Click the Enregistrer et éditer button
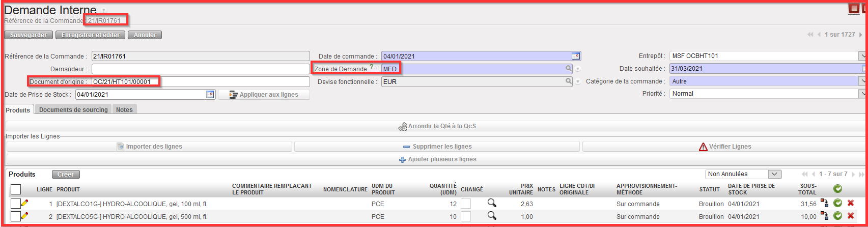868x227 pixels. point(91,35)
